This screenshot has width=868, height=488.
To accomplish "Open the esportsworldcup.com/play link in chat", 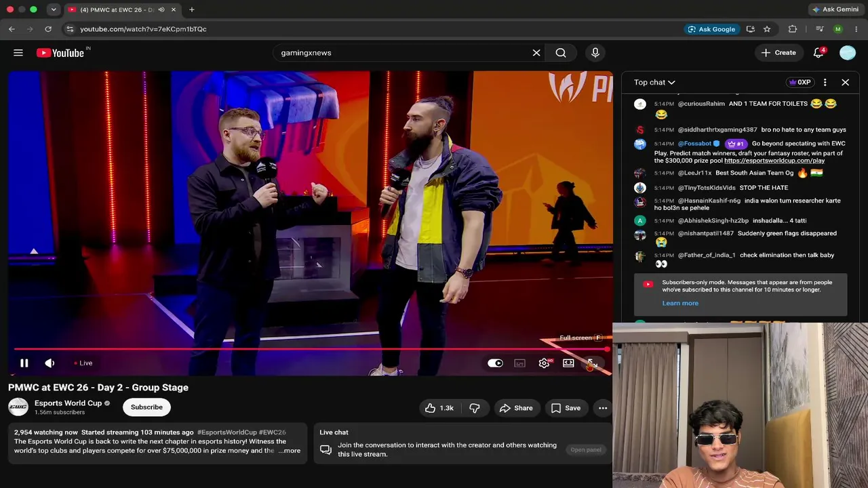I will click(x=774, y=161).
